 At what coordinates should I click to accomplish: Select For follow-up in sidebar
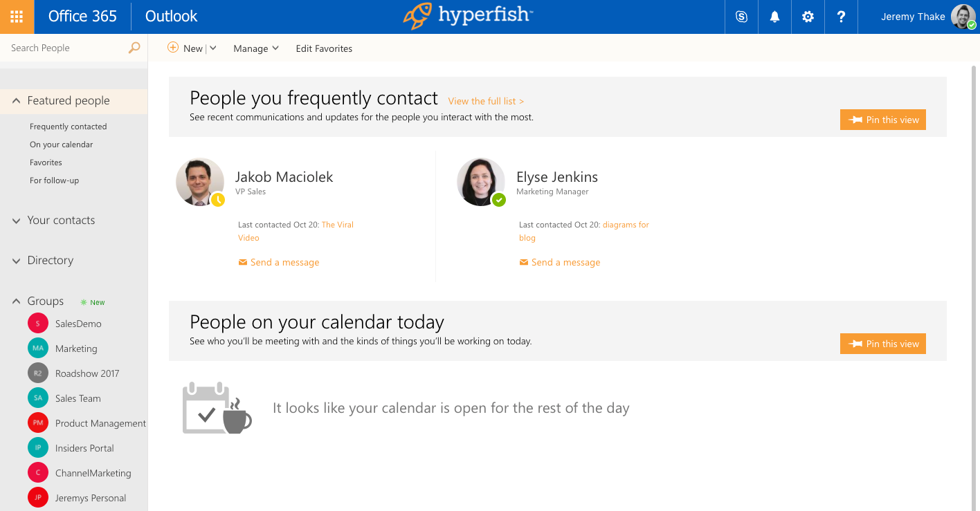(54, 180)
